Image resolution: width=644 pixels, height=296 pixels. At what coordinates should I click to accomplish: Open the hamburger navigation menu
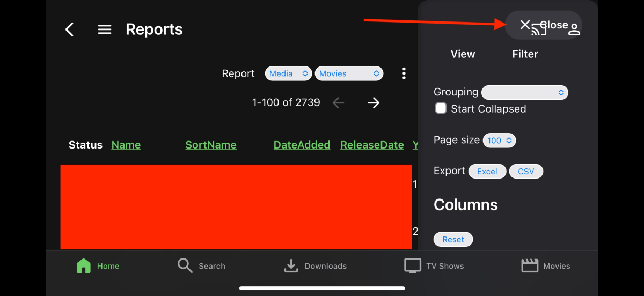click(105, 29)
